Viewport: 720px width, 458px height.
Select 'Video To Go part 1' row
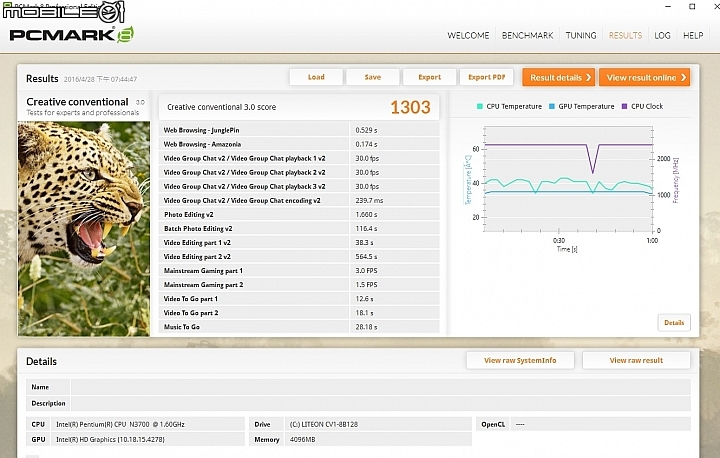point(299,299)
